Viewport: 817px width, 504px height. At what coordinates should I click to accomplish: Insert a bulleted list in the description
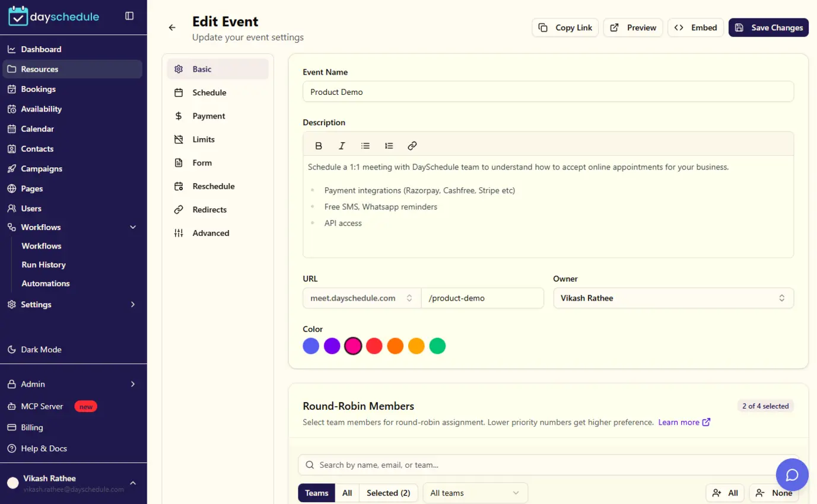(365, 146)
